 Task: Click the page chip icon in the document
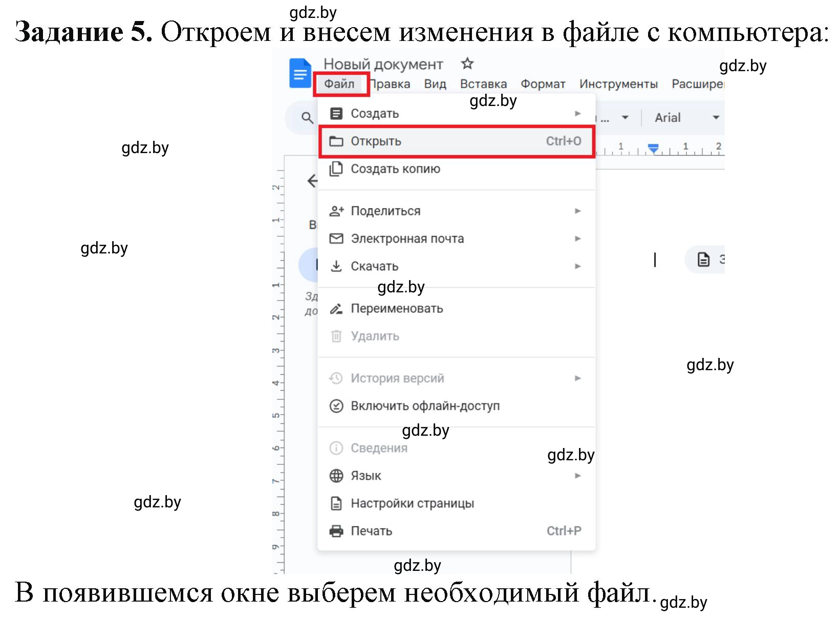point(703,260)
